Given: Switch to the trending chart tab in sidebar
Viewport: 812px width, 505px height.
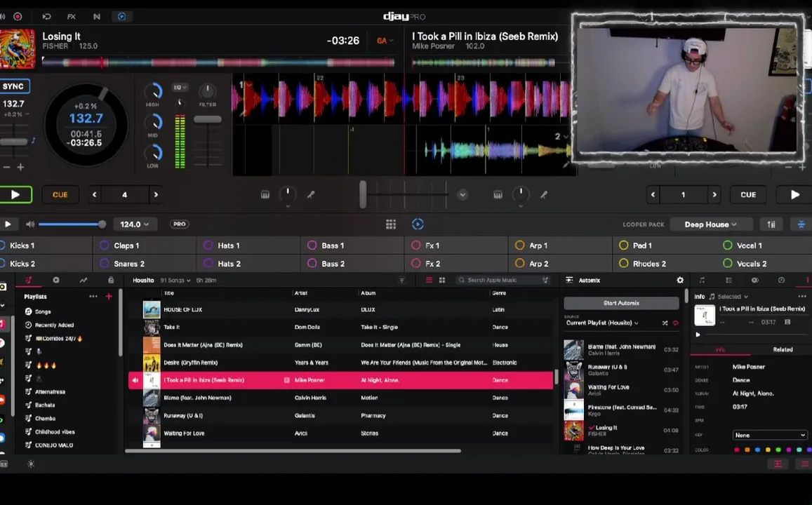Looking at the screenshot, I should (84, 280).
